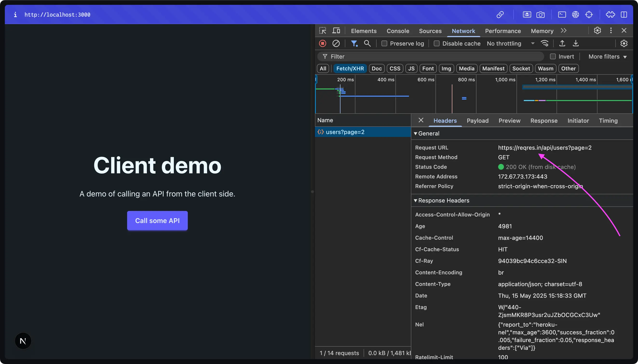Click the picture capture icon left of camera

pyautogui.click(x=527, y=15)
